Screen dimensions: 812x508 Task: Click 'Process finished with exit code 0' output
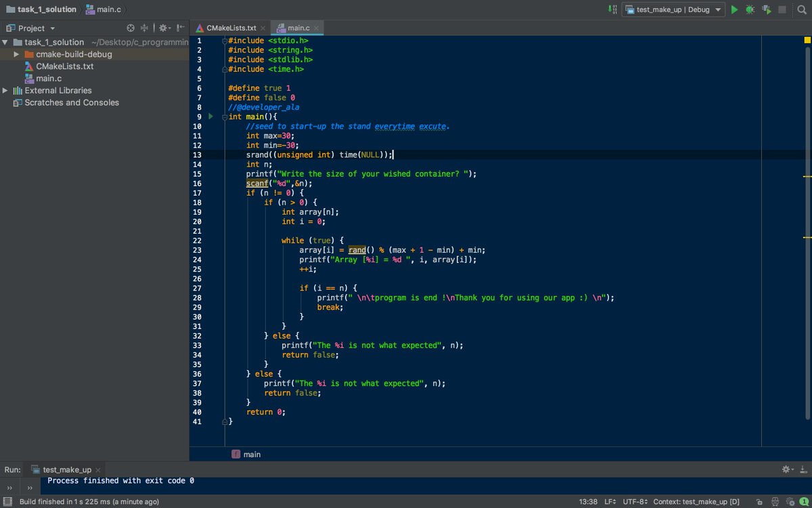tap(120, 481)
